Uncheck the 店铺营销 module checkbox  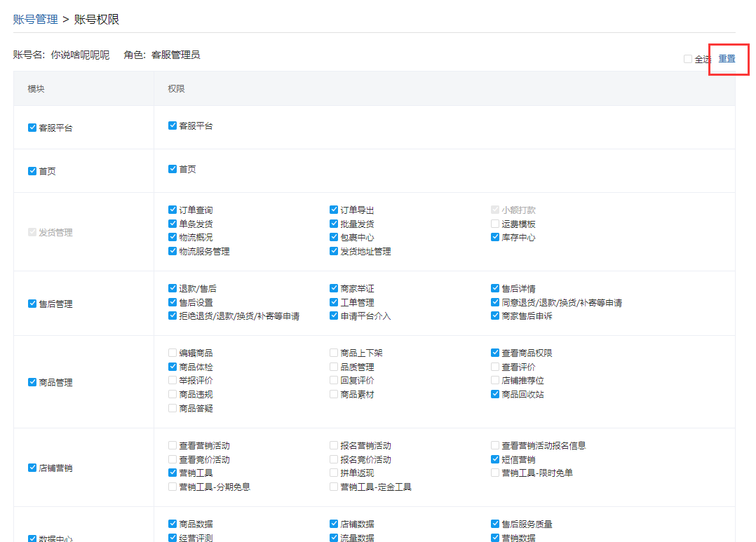point(32,468)
